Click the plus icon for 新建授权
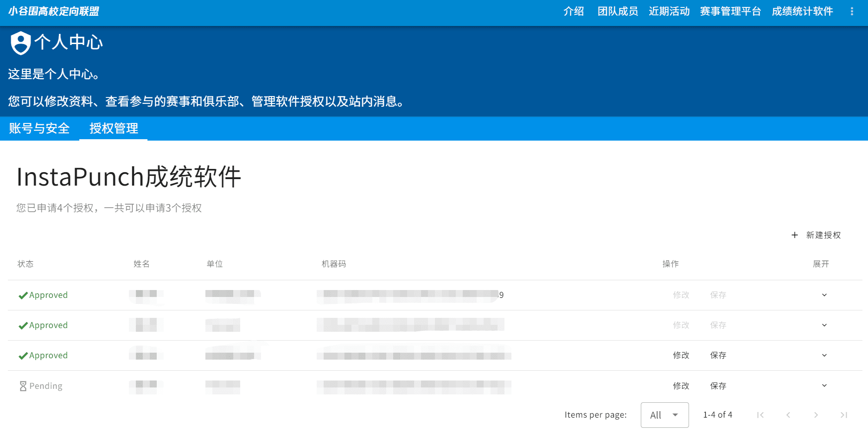Image resolution: width=868 pixels, height=445 pixels. [795, 235]
